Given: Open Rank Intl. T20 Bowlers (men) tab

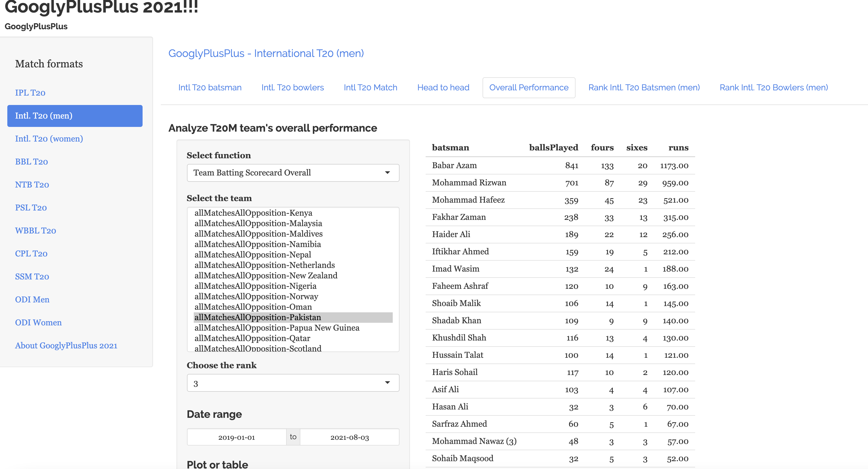Looking at the screenshot, I should pos(773,87).
